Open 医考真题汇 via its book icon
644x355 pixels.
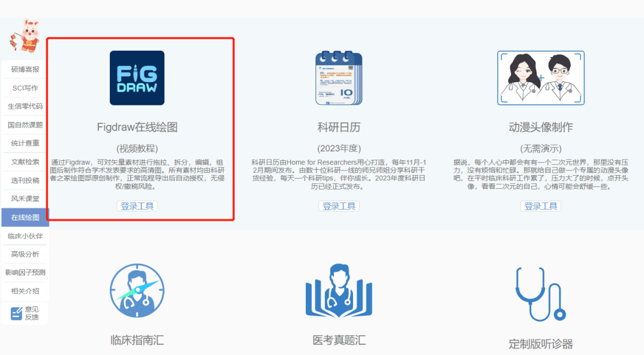(339, 290)
